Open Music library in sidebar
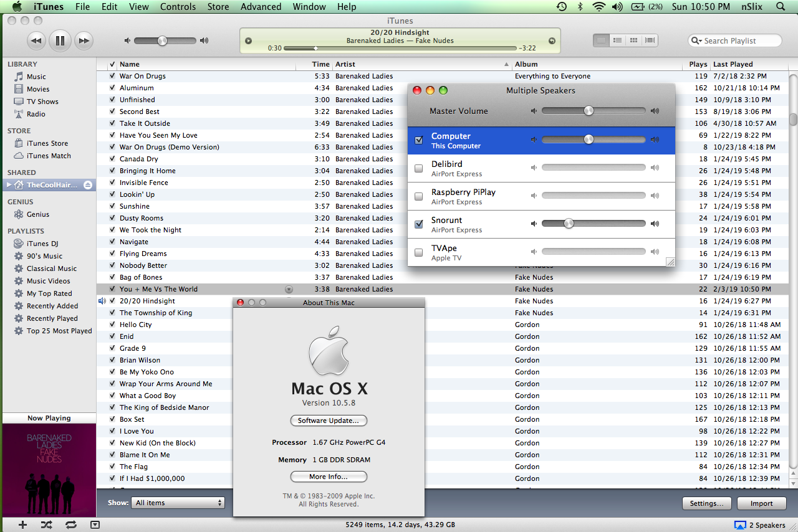The image size is (798, 532). click(36, 77)
